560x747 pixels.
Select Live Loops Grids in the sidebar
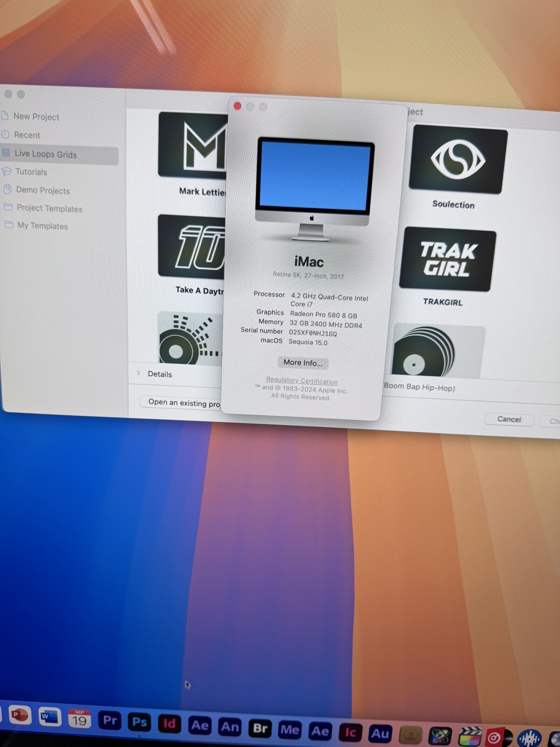[59, 155]
